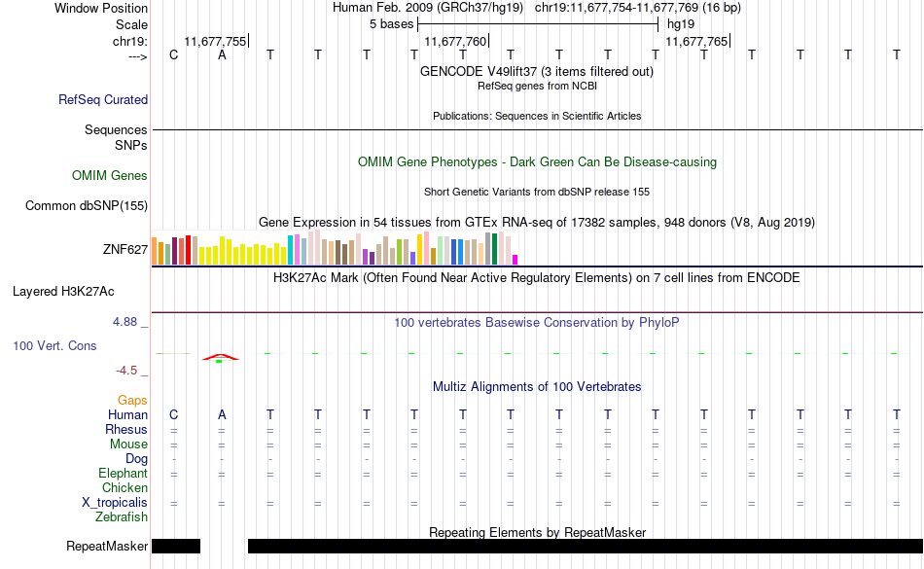The image size is (924, 569).
Task: Click the long right RepeatMasker black block
Action: coord(586,546)
